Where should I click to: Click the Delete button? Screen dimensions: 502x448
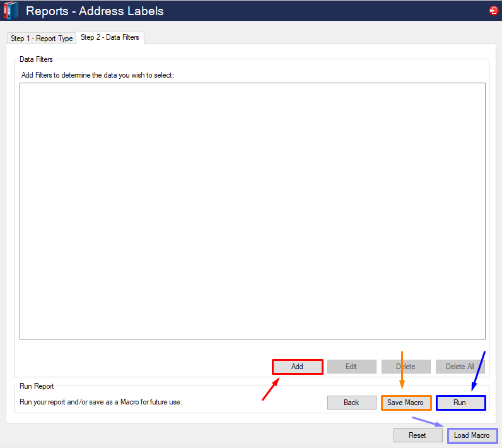pyautogui.click(x=406, y=367)
